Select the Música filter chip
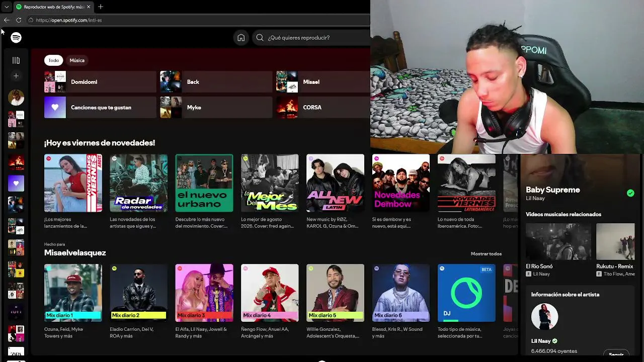Screen dimensions: 644x362 point(77,60)
